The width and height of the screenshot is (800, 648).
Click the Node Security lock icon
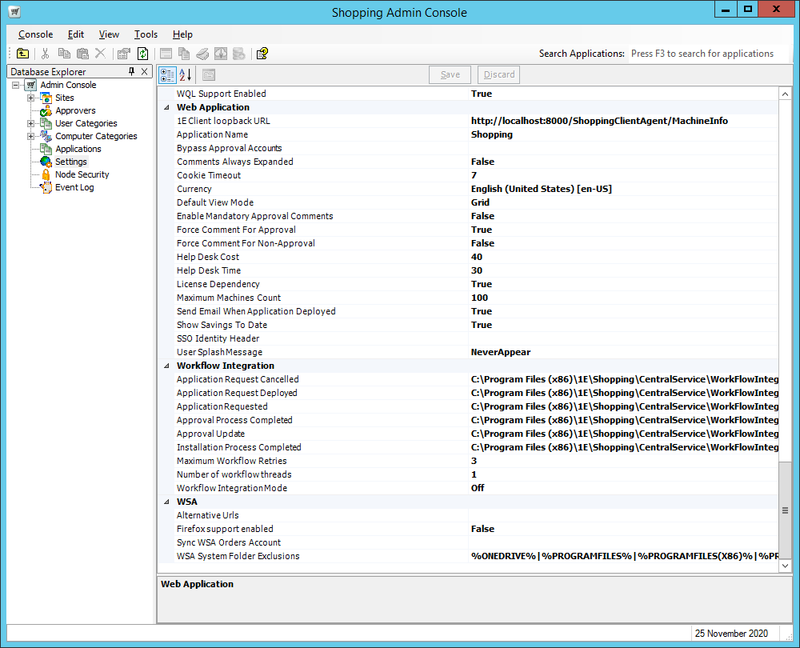pos(46,175)
